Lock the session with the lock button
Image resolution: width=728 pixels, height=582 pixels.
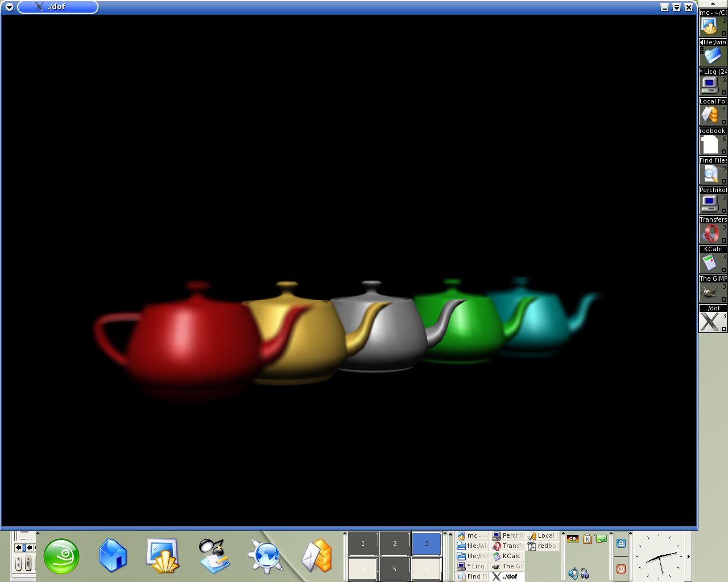pyautogui.click(x=621, y=543)
